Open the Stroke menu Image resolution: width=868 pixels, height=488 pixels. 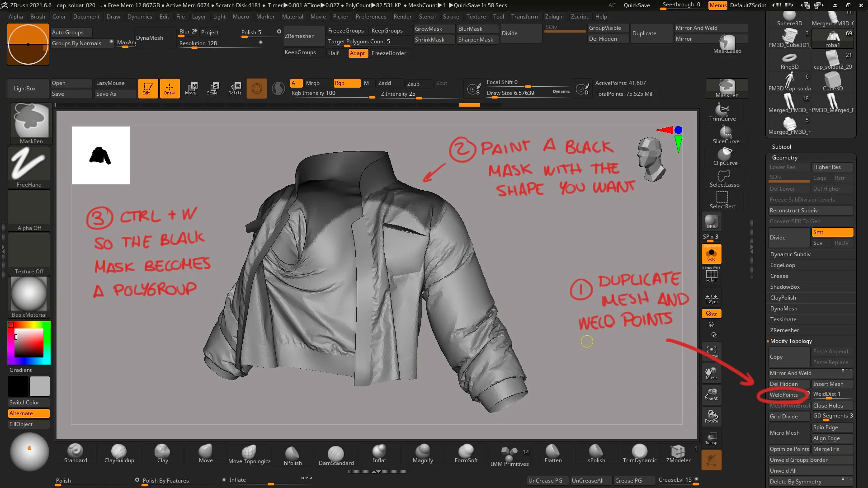[x=451, y=17]
